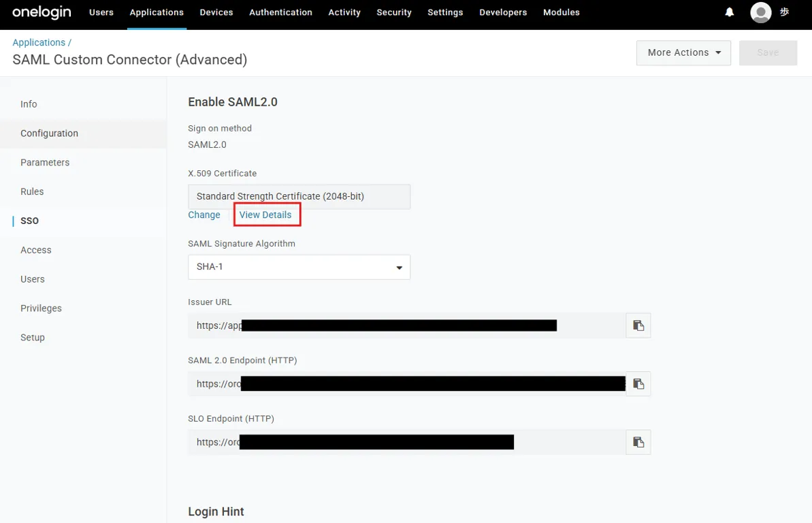Image resolution: width=812 pixels, height=523 pixels.
Task: Click the 'Enable SAML2.0' heading
Action: (x=233, y=102)
